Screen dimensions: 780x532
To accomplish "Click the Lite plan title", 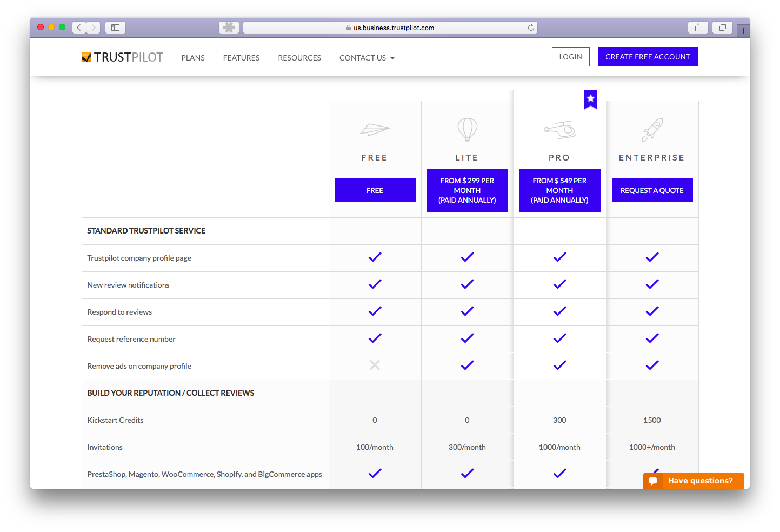I will pos(467,157).
